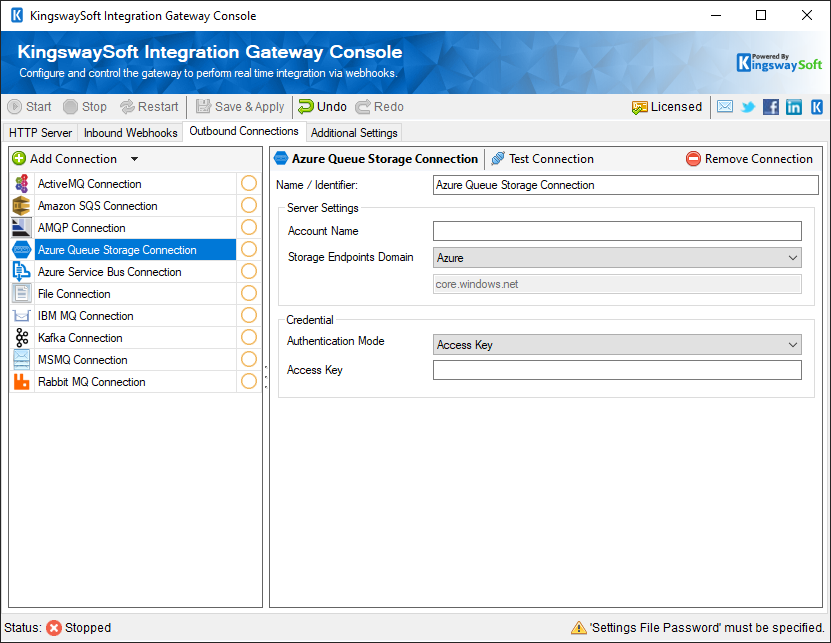Click the MSMQ Connection icon
Screen dimensions: 831x643
pyautogui.click(x=22, y=360)
